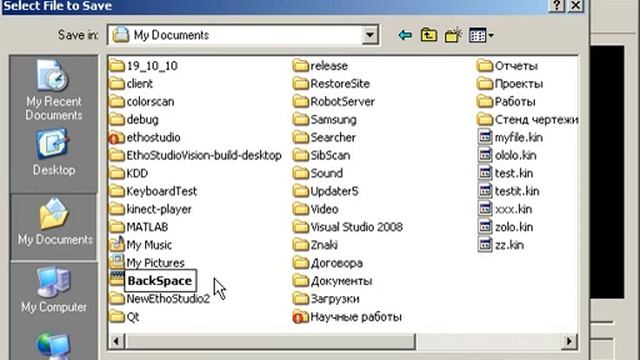
Task: Close the Select File to Save dialog
Action: click(x=576, y=5)
